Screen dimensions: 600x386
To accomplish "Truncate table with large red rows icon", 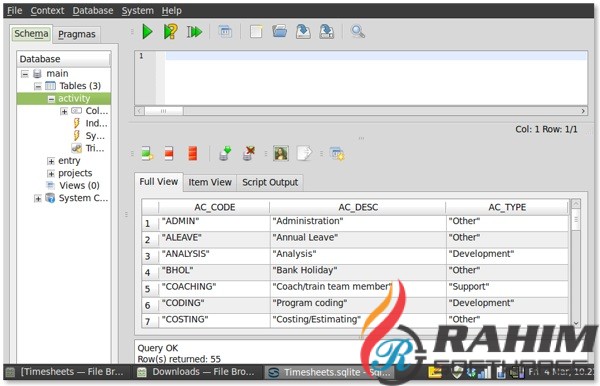I will tap(192, 153).
